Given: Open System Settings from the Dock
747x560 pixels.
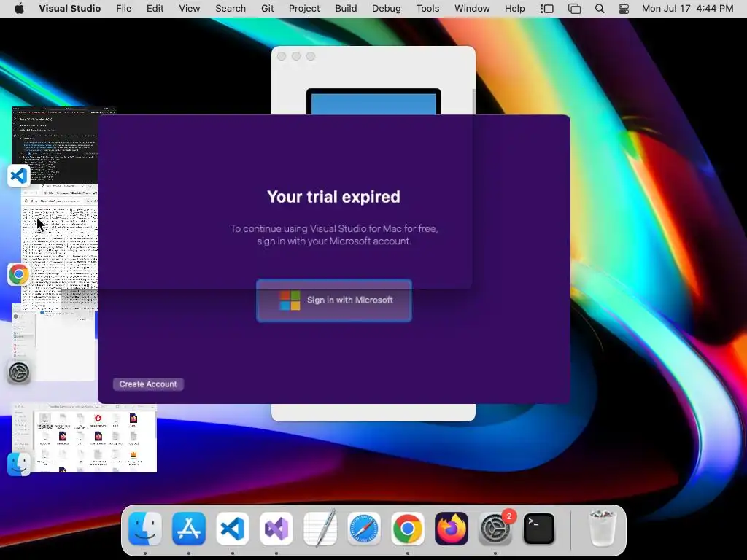Looking at the screenshot, I should (x=495, y=529).
